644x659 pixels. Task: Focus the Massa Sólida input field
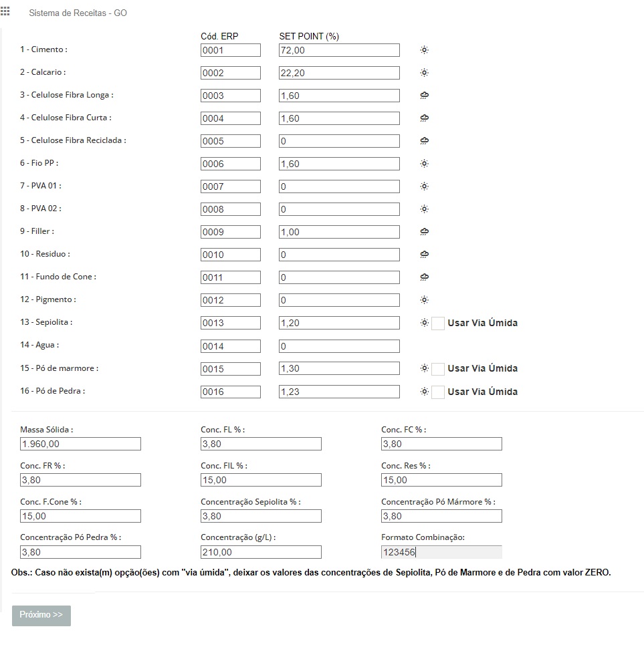[80, 444]
